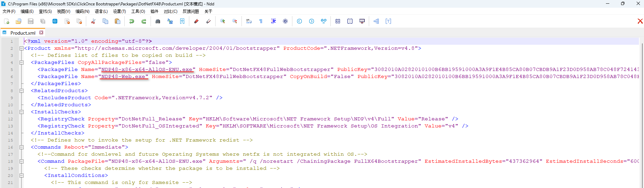The width and height of the screenshot is (644, 188).
Task: Click the Open file folder icon
Action: (19, 21)
